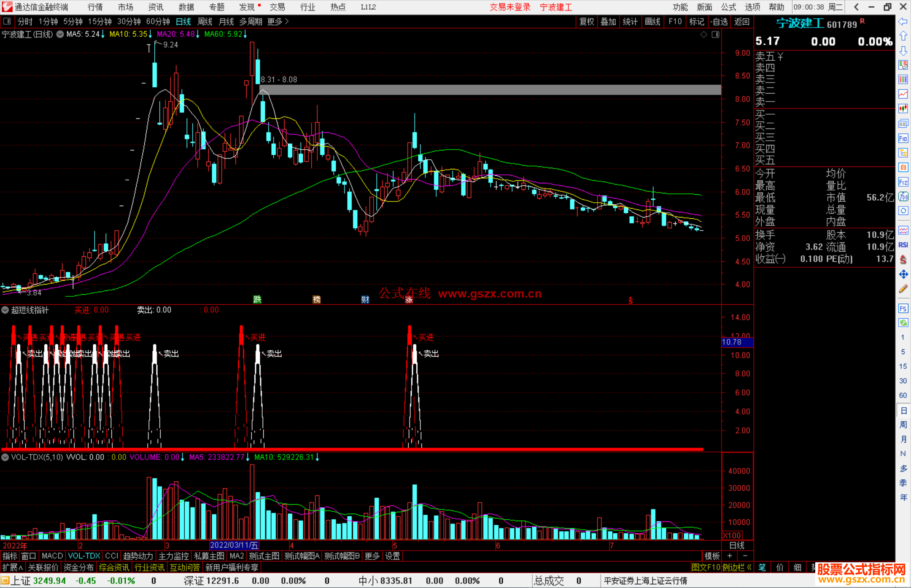The image size is (911, 588).
Task: Open the 模板 template selector
Action: [712, 556]
